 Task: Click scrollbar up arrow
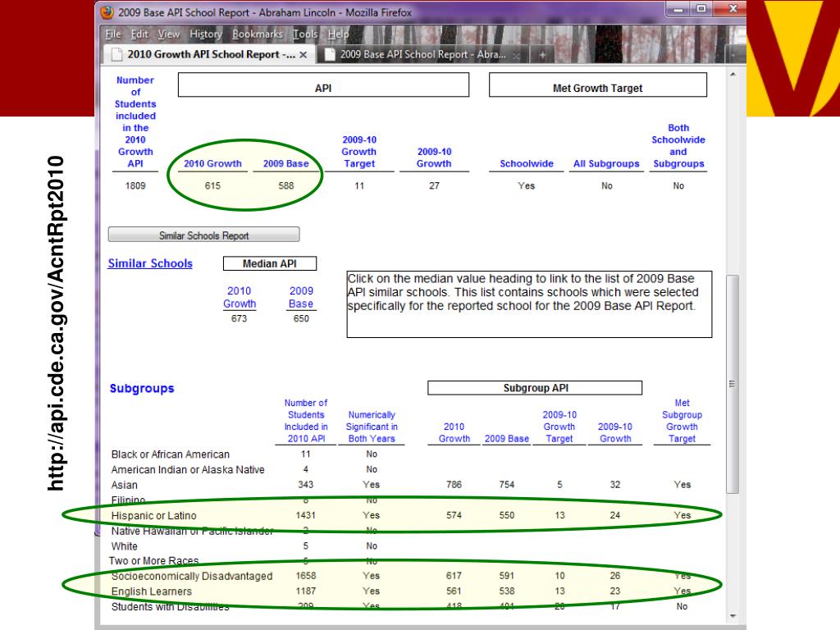point(733,75)
